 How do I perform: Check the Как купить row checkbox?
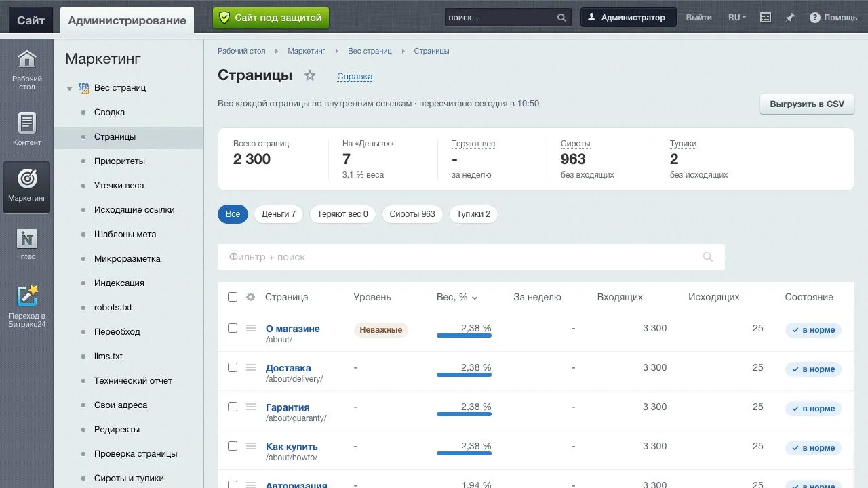233,446
